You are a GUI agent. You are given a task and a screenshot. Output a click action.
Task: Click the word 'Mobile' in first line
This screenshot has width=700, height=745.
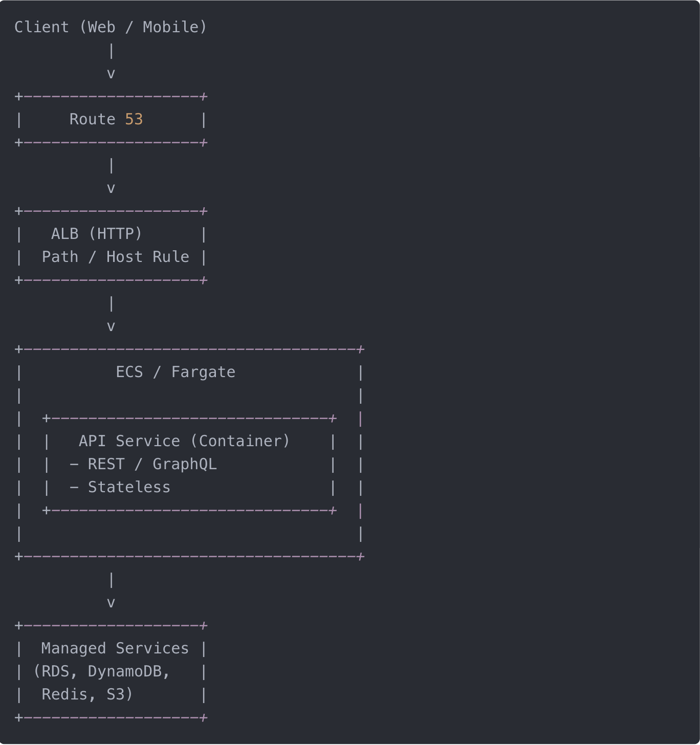170,27
